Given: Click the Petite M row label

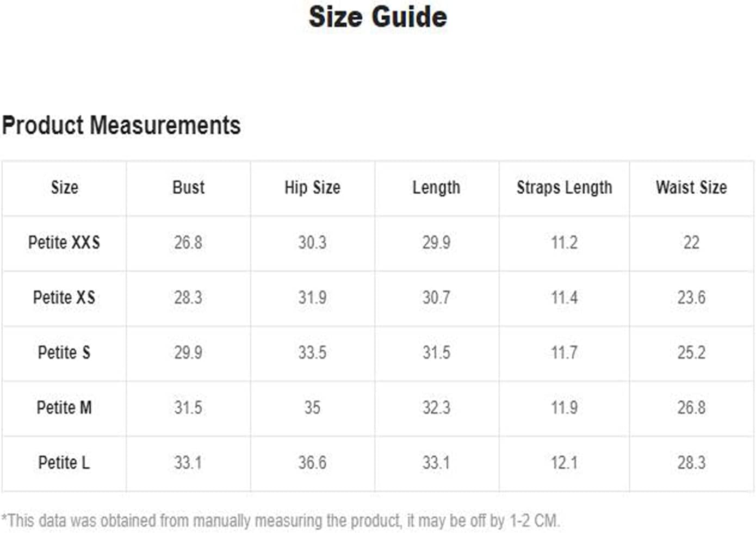Looking at the screenshot, I should [x=64, y=407].
